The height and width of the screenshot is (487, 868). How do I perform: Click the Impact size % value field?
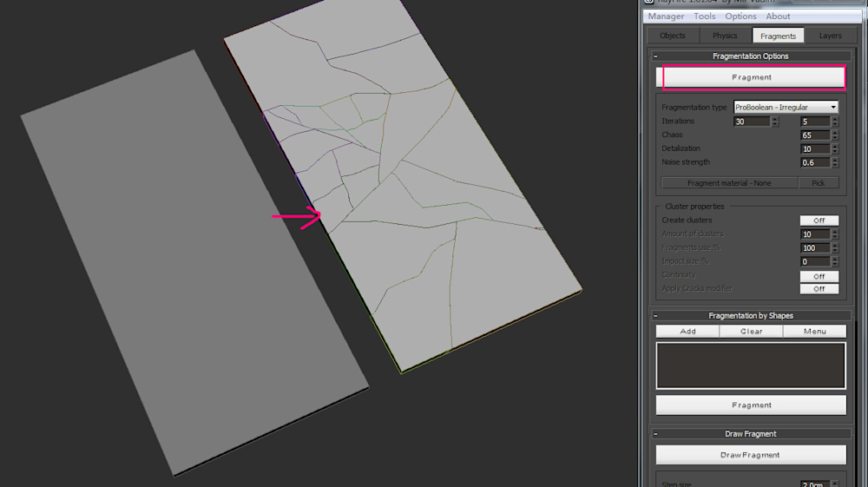coord(815,261)
